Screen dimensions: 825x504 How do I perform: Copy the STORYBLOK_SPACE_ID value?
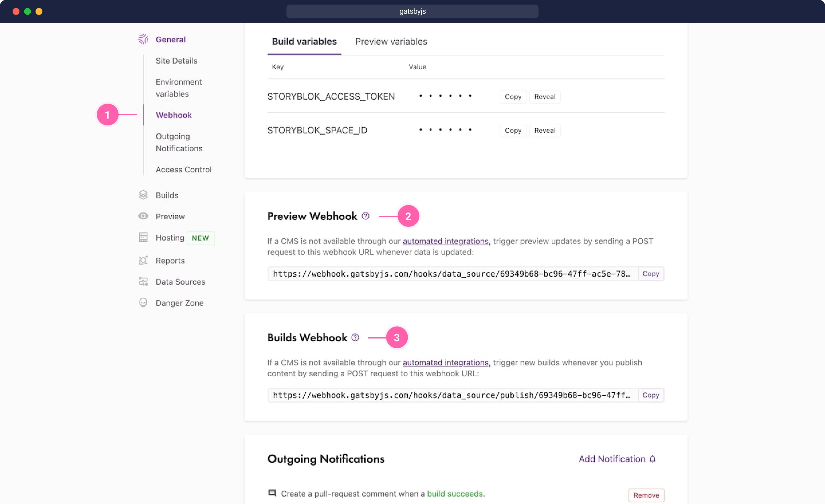coord(513,131)
